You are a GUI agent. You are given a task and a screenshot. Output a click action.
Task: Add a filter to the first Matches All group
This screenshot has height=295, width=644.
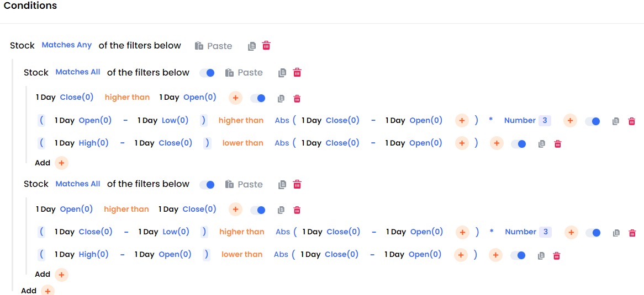tap(61, 163)
